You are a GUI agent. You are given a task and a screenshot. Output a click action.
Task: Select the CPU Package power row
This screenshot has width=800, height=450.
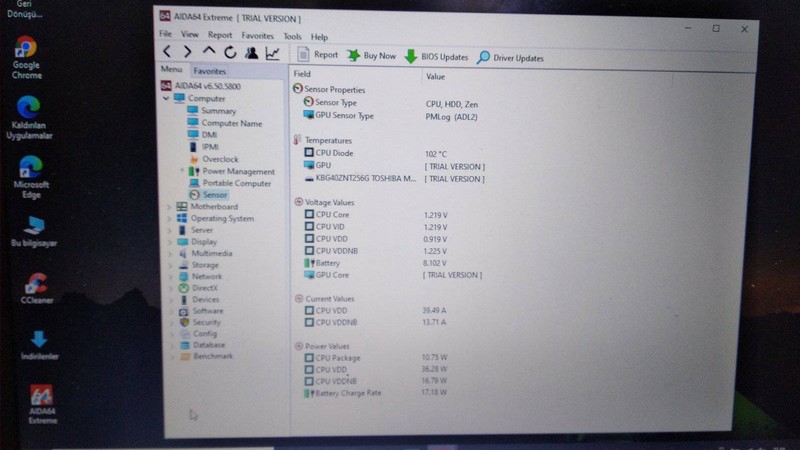tap(377, 358)
